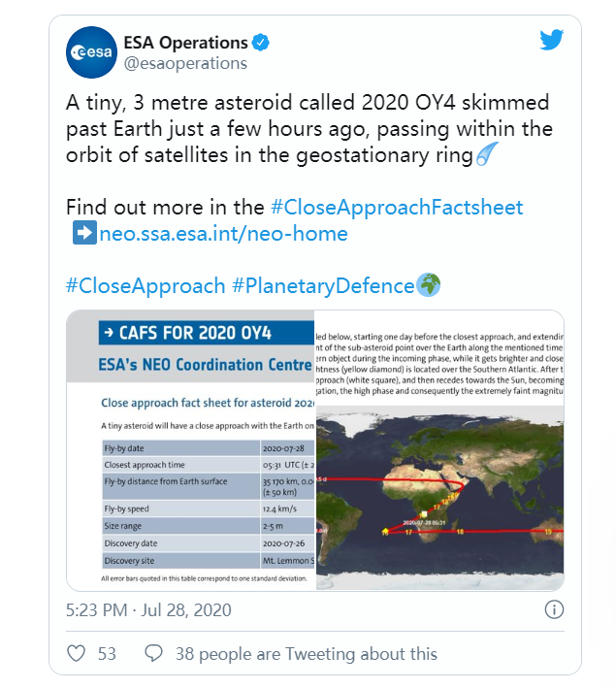This screenshot has width=616, height=688.
Task: Click the blue verified badge
Action: pyautogui.click(x=262, y=43)
